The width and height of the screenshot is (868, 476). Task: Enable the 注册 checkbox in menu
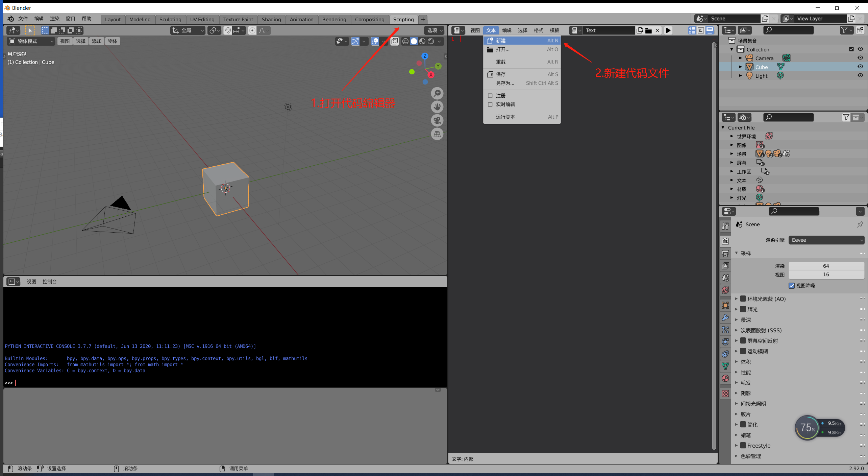click(x=490, y=96)
